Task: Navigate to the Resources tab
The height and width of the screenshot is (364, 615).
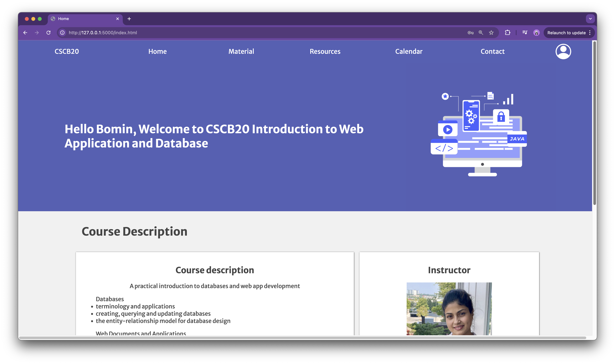Action: point(325,52)
